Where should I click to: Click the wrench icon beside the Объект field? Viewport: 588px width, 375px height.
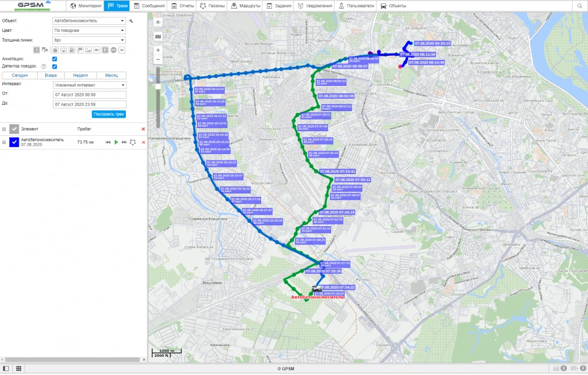131,21
